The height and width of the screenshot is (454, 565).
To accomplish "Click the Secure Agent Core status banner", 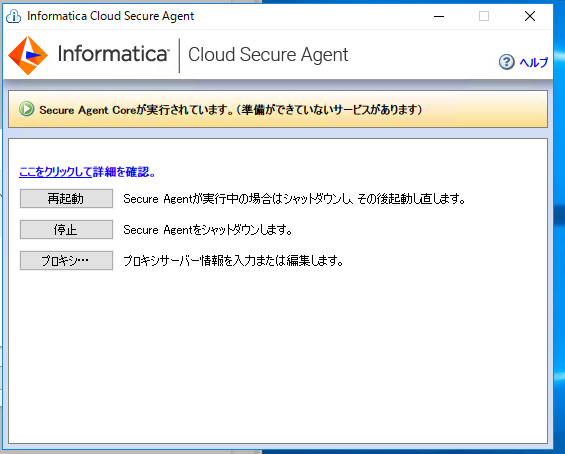I will (278, 109).
